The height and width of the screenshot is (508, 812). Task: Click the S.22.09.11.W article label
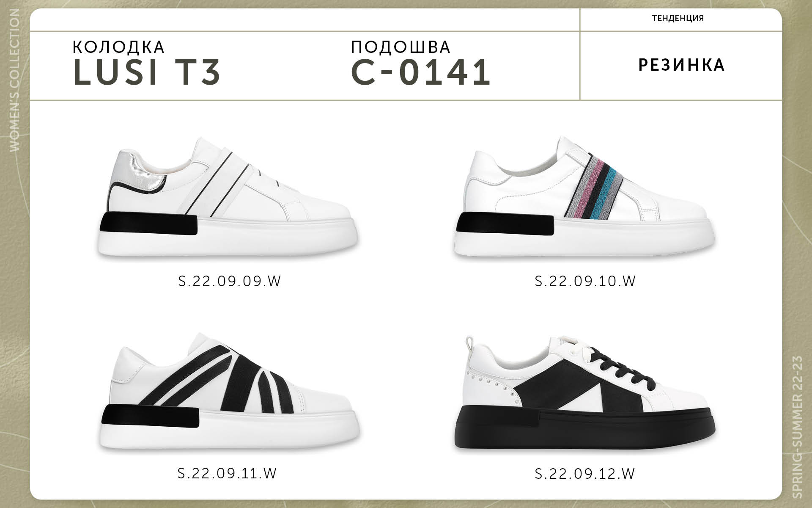click(228, 473)
